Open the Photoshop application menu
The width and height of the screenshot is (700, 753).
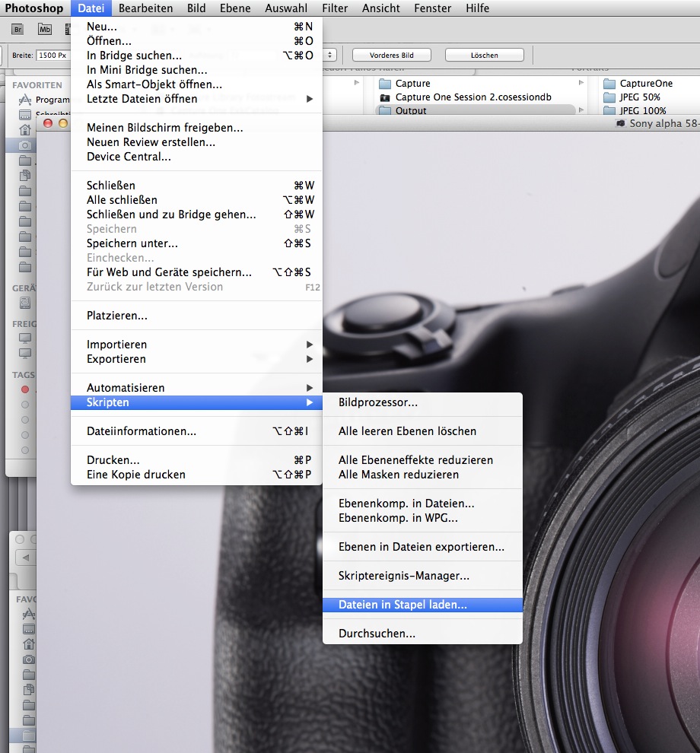click(x=34, y=8)
